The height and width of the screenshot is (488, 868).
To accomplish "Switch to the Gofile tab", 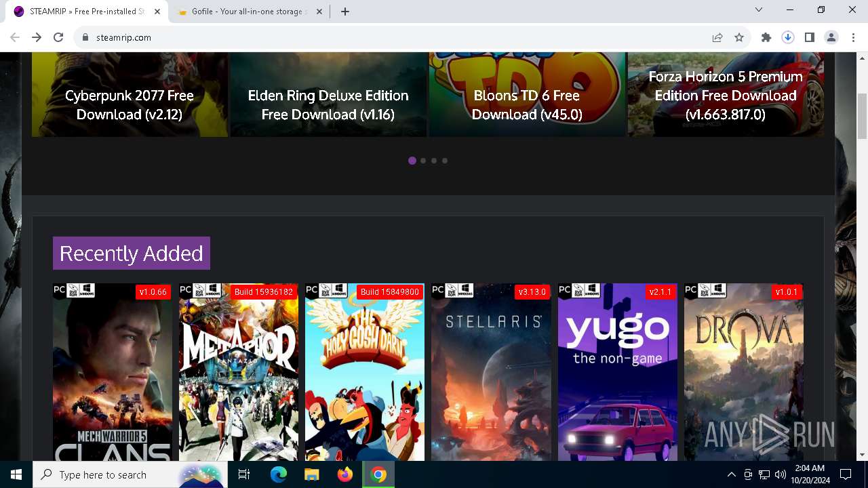I will (248, 12).
